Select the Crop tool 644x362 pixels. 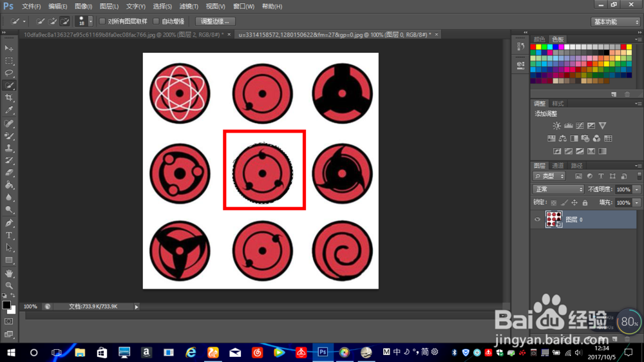click(x=8, y=98)
